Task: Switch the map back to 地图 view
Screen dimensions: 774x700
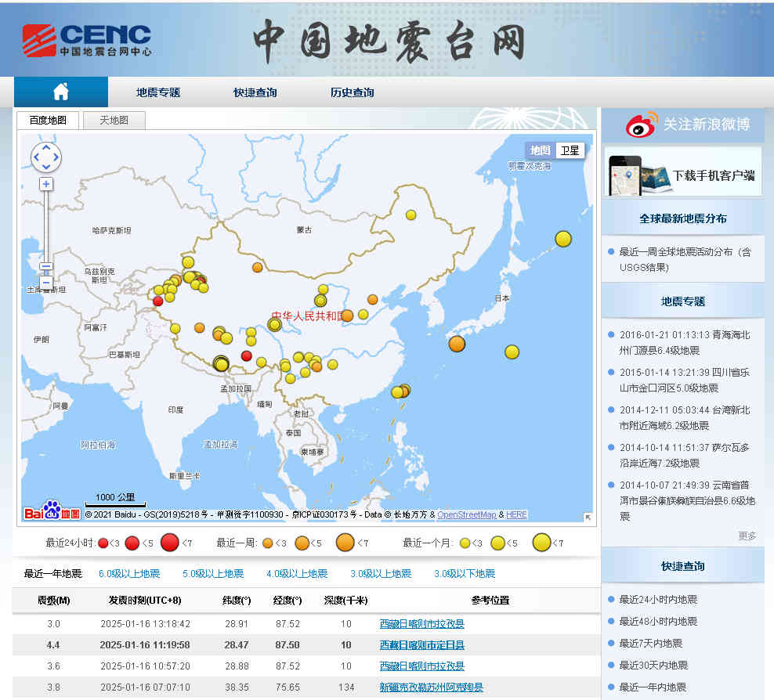Action: coord(539,150)
